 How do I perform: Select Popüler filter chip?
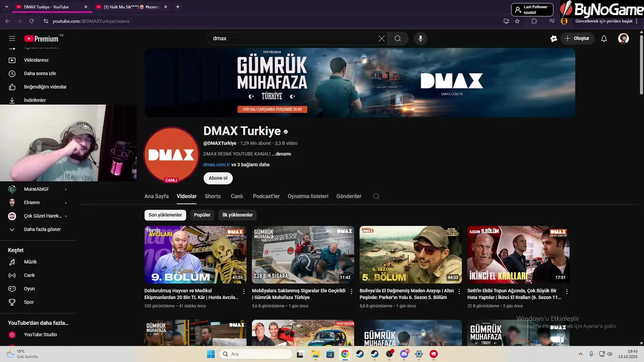(202, 215)
